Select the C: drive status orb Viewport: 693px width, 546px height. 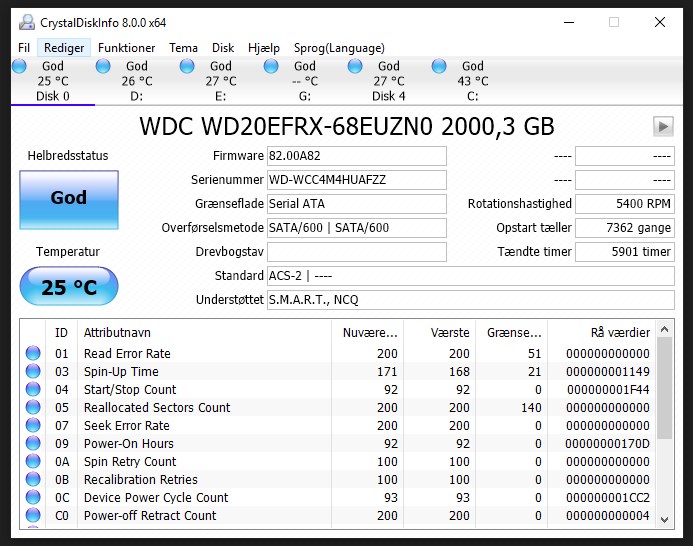click(439, 66)
